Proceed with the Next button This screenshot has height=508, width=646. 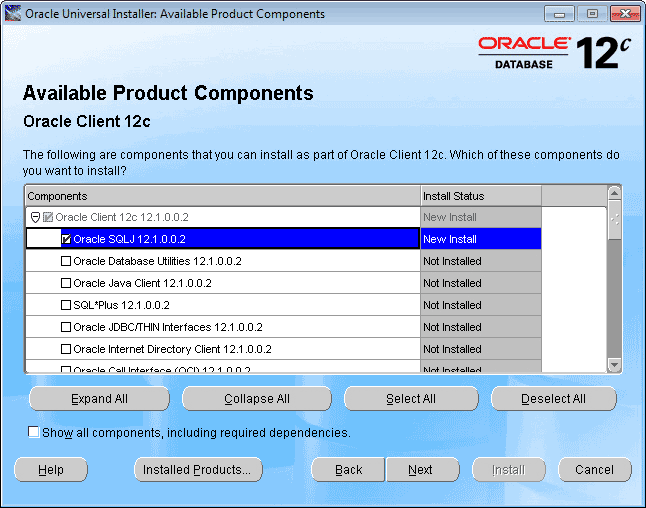pos(422,469)
